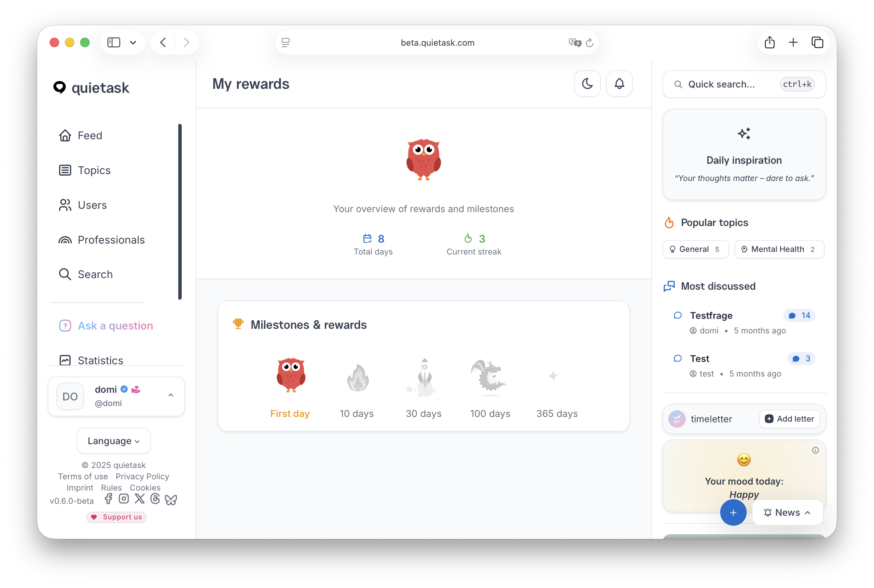Open the Instagram footer icon
The width and height of the screenshot is (874, 588).
124,499
